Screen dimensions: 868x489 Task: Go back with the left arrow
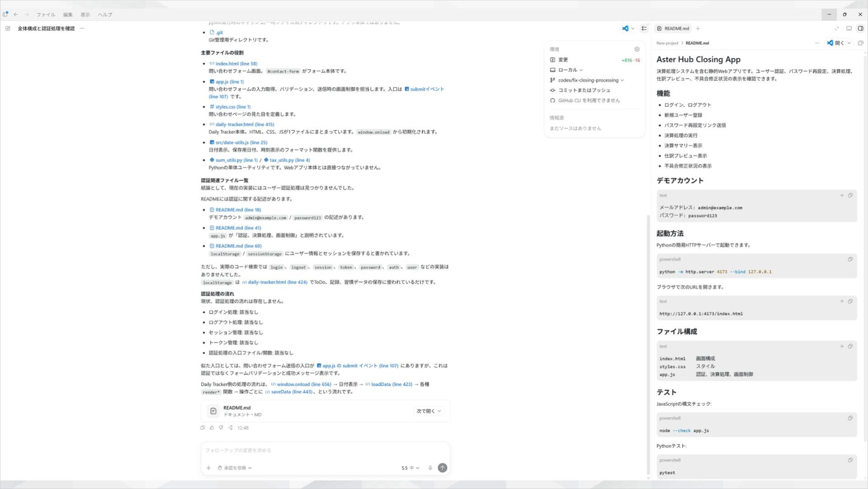coord(16,14)
